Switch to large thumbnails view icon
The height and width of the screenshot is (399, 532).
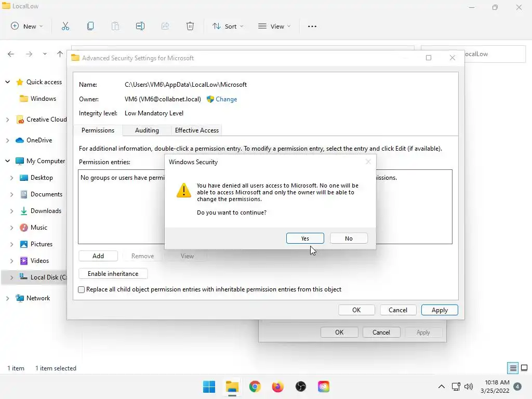point(524,368)
